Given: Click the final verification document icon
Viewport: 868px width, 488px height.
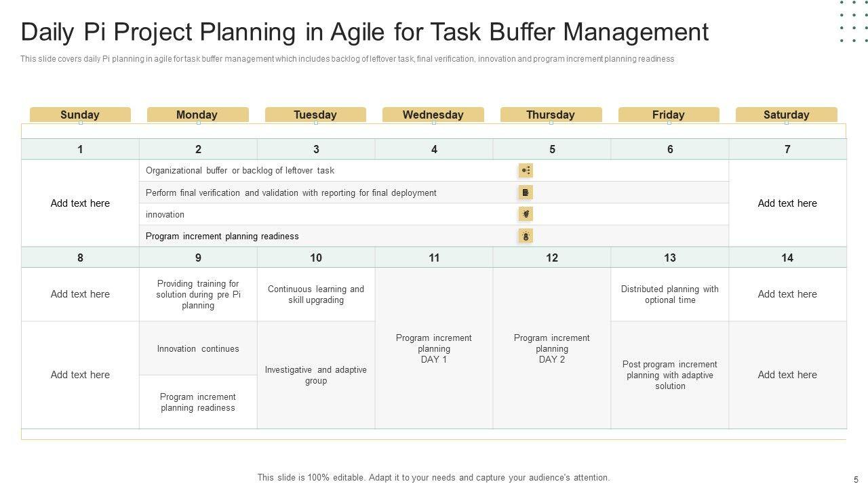Looking at the screenshot, I should pyautogui.click(x=526, y=192).
